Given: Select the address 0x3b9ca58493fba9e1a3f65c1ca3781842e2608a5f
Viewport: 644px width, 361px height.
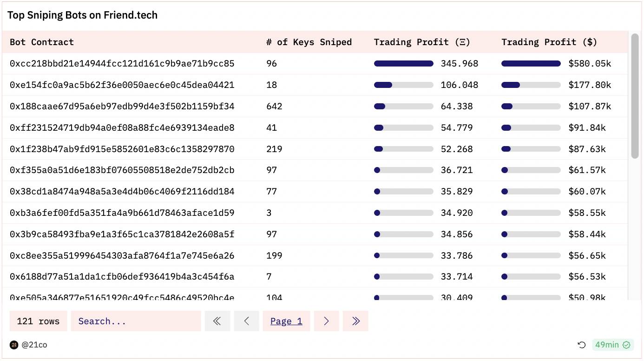Looking at the screenshot, I should (x=122, y=234).
